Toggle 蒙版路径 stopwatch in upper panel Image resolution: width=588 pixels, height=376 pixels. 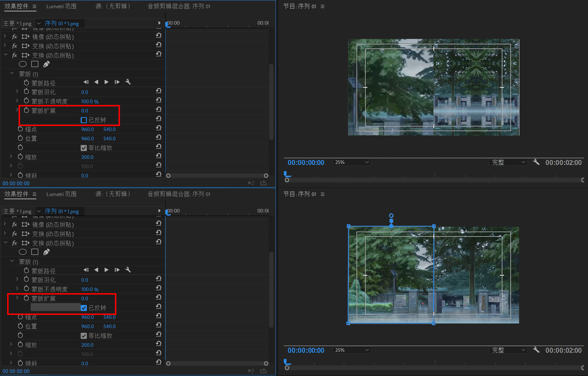pyautogui.click(x=26, y=83)
